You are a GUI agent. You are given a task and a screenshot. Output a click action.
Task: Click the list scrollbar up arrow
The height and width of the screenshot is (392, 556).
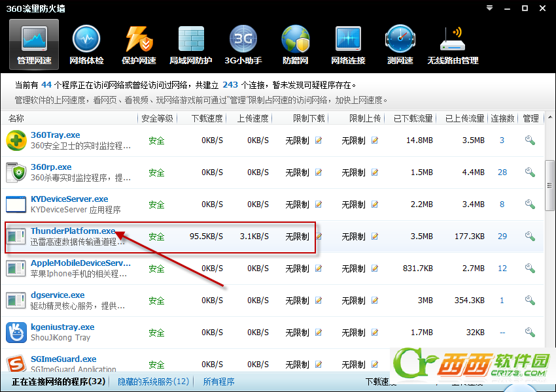tap(549, 117)
